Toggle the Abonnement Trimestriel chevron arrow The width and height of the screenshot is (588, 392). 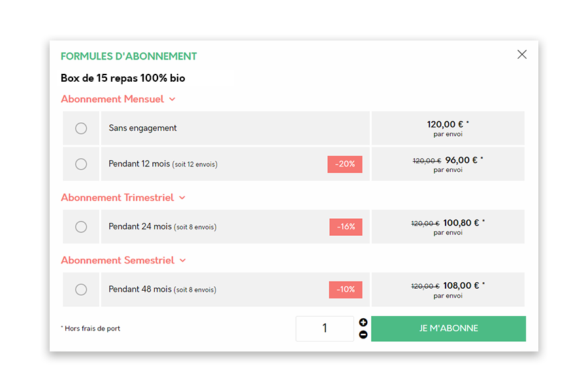pyautogui.click(x=182, y=198)
